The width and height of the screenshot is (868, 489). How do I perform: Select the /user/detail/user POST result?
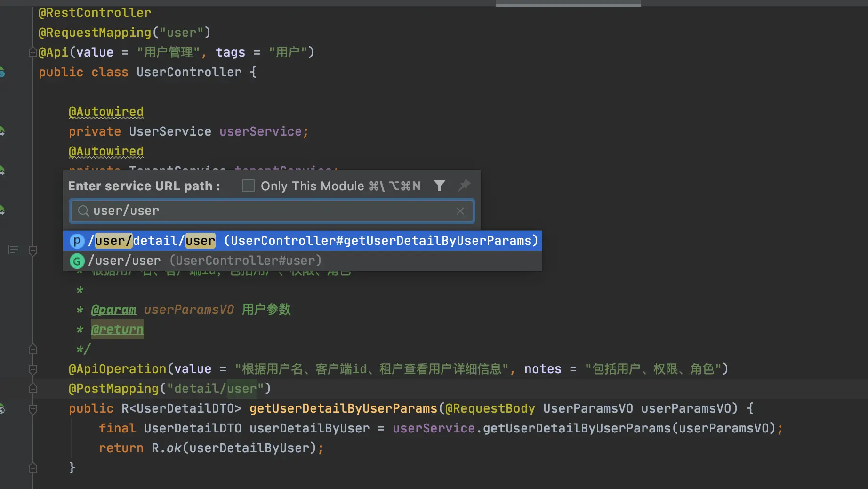(x=303, y=241)
